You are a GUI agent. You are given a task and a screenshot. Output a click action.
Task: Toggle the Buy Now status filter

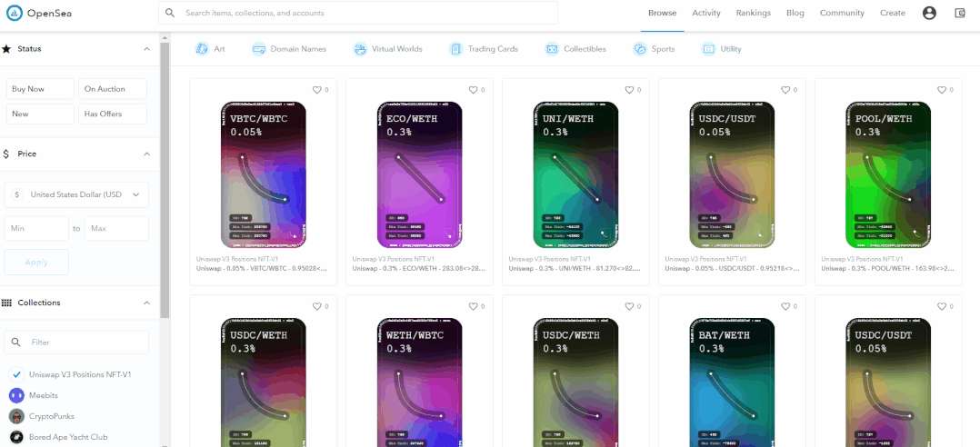(40, 89)
